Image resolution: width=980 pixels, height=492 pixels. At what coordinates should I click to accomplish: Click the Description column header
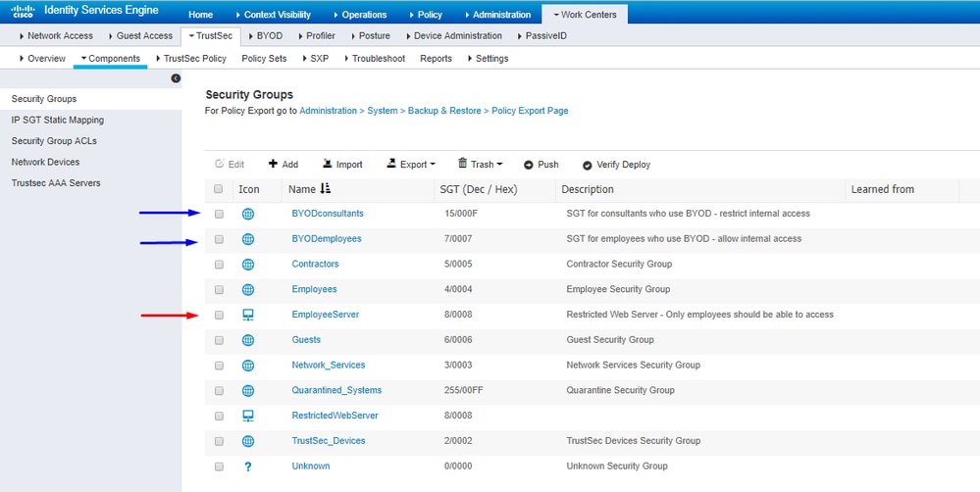click(588, 189)
